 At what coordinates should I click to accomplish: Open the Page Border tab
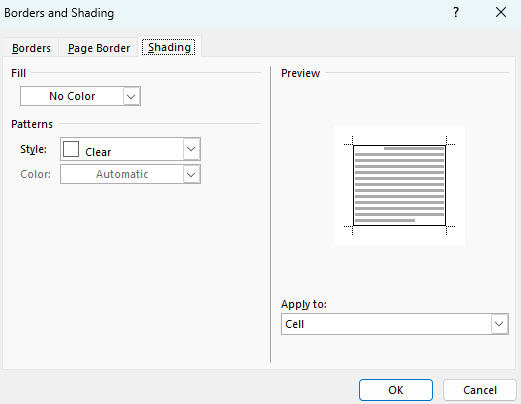tap(99, 48)
